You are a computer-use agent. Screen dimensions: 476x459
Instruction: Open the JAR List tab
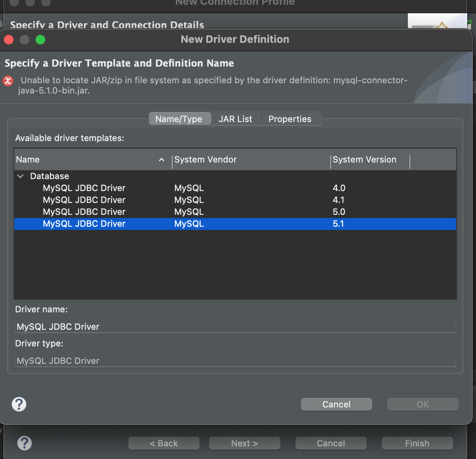[x=235, y=119]
